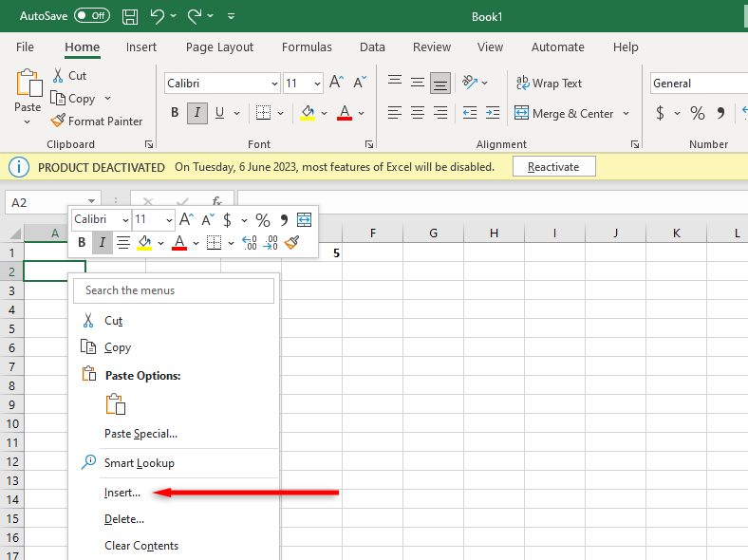Click the Wrap Text button
This screenshot has height=560, width=748.
549,84
